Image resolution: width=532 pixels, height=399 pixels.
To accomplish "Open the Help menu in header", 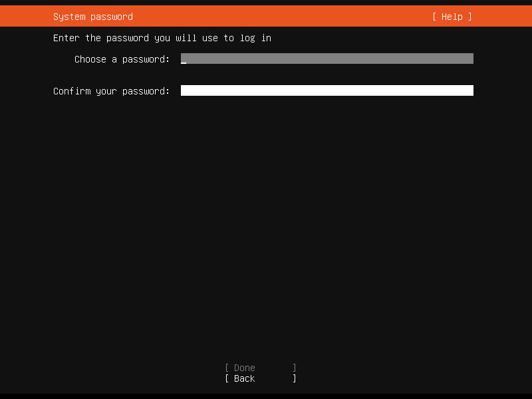I will pyautogui.click(x=452, y=17).
